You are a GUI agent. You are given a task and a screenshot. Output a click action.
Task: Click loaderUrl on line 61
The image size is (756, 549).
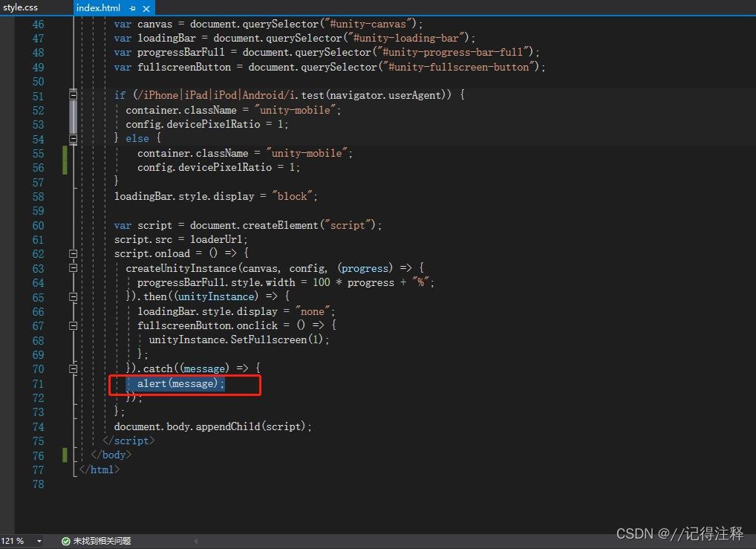[216, 239]
